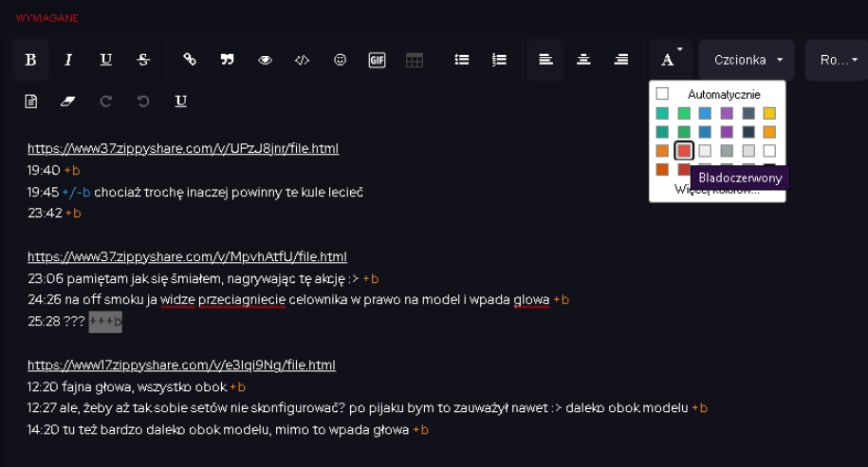Pick the dark red swatch below pale red
Image resolution: width=868 pixels, height=467 pixels.
point(684,169)
